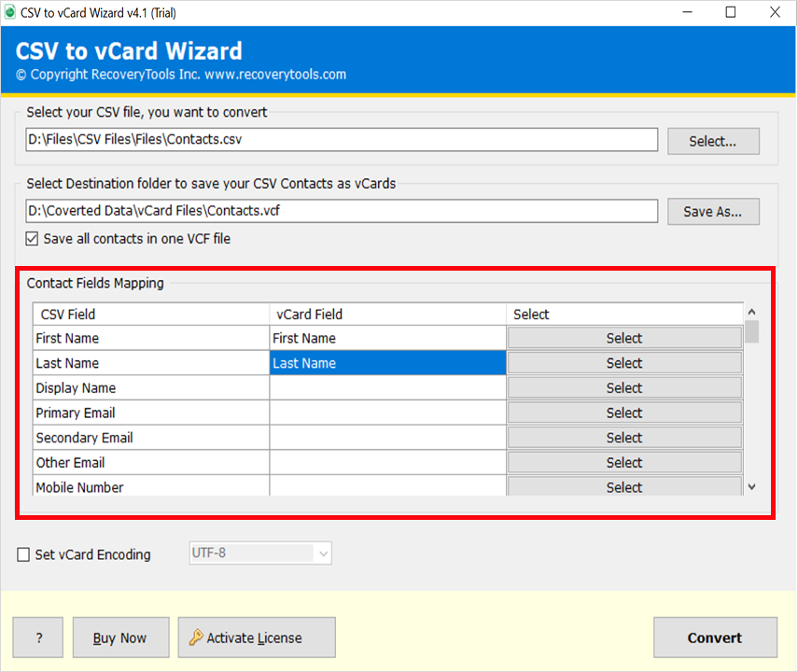Click the mapping table scrollbar thumb

coord(751,331)
